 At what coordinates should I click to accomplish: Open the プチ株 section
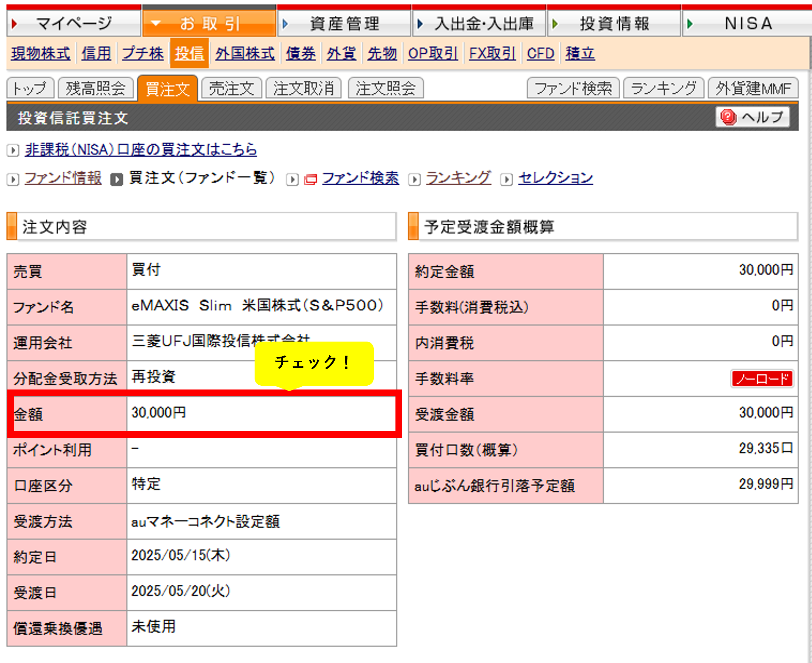(x=143, y=53)
